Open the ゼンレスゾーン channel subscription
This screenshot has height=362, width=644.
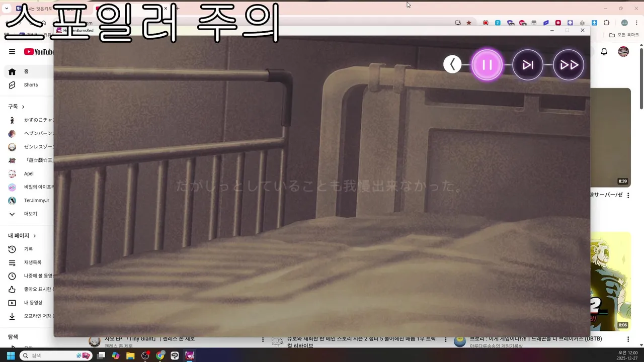pos(30,147)
